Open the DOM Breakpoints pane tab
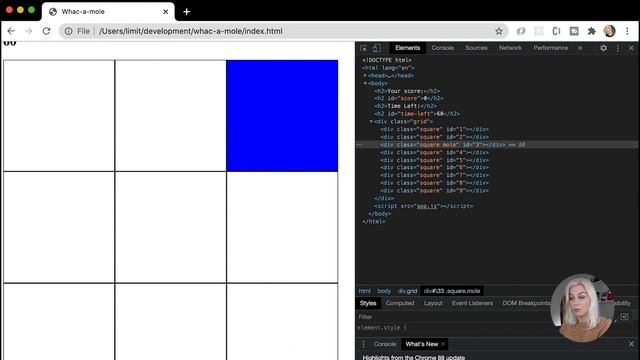Viewport: 640px width, 360px height. (526, 303)
